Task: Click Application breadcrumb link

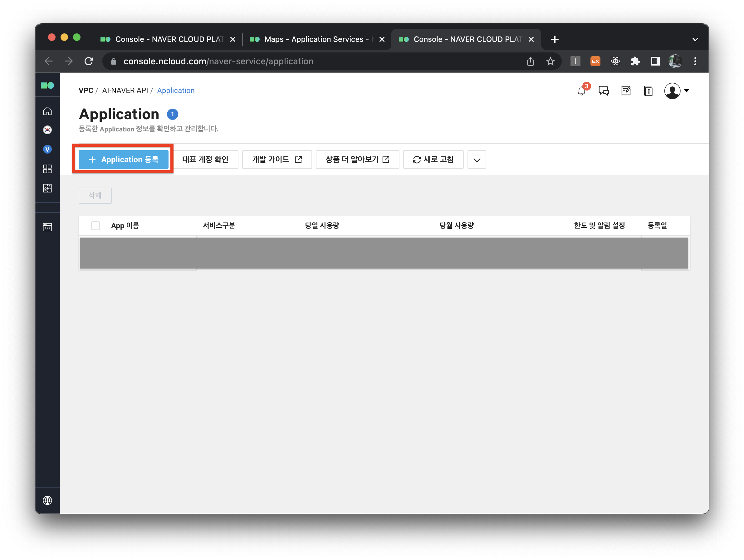Action: [176, 91]
